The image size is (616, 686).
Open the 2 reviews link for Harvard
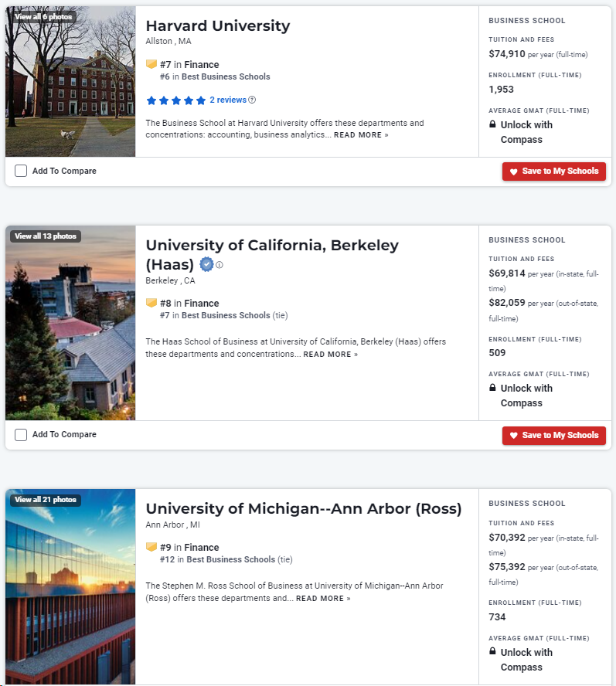[x=228, y=100]
